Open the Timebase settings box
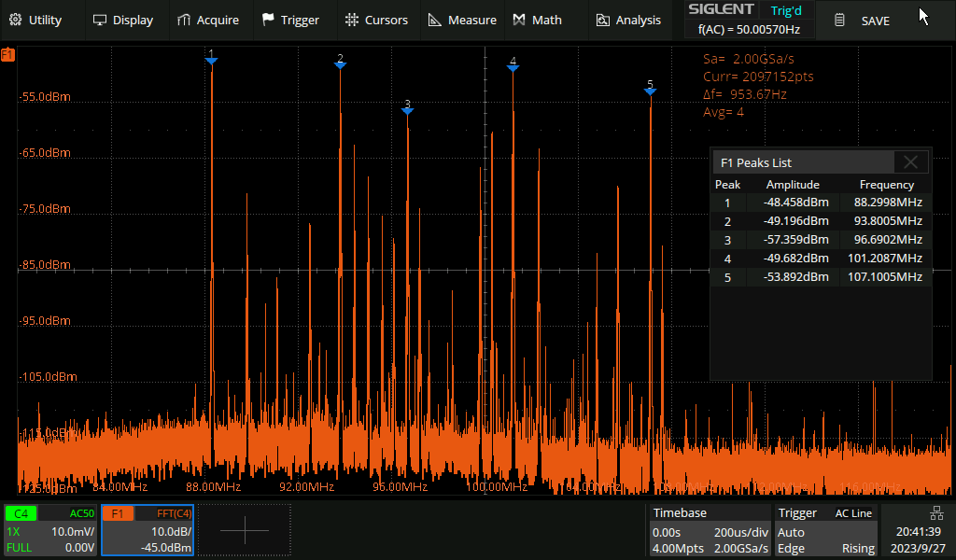This screenshot has width=956, height=560. (710, 530)
